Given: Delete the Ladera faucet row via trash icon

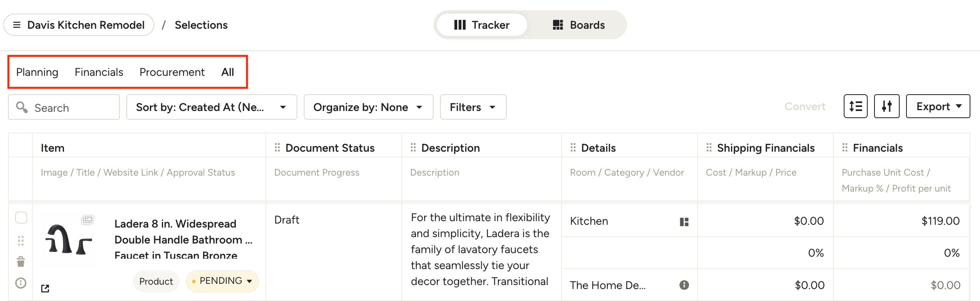Looking at the screenshot, I should click(21, 262).
